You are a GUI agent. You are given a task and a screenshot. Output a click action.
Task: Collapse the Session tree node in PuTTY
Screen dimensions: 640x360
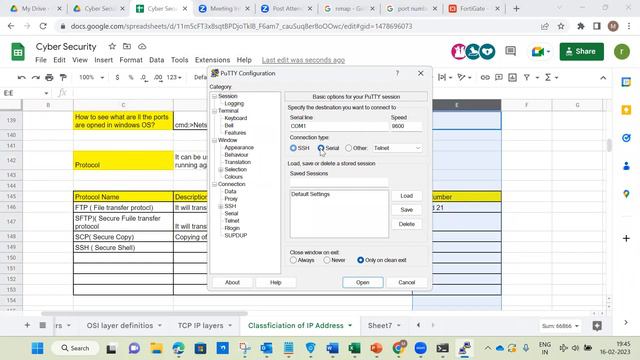[x=214, y=96]
